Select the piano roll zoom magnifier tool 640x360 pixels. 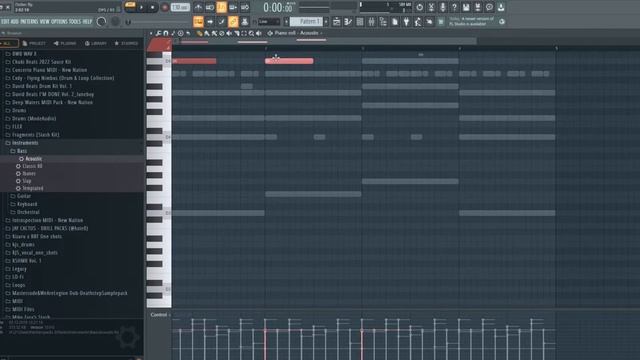[x=251, y=33]
